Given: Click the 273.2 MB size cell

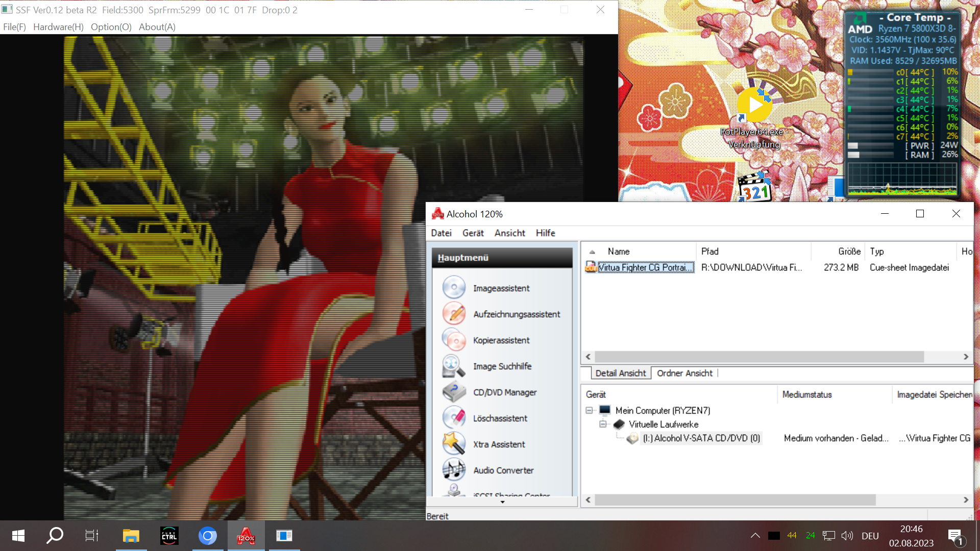Looking at the screenshot, I should click(x=841, y=267).
